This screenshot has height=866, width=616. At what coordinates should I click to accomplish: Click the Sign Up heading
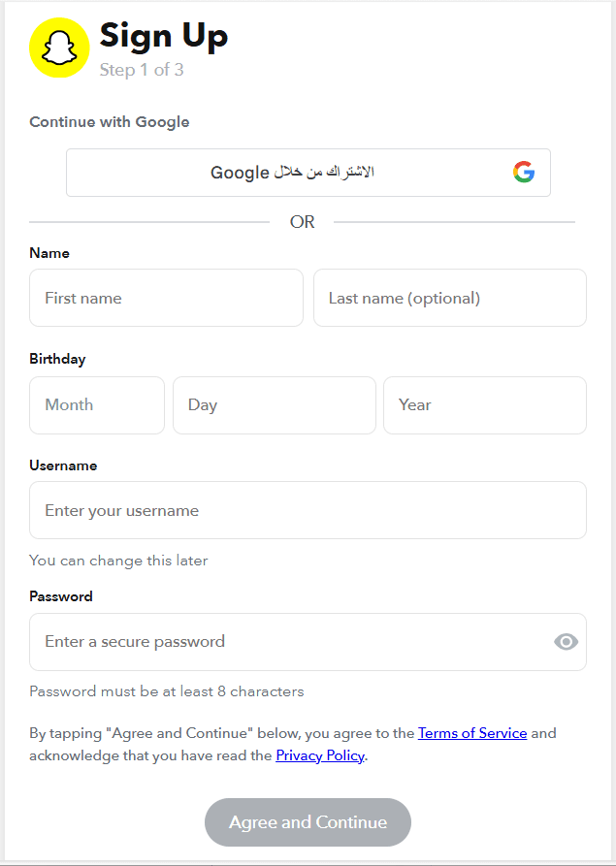point(164,36)
